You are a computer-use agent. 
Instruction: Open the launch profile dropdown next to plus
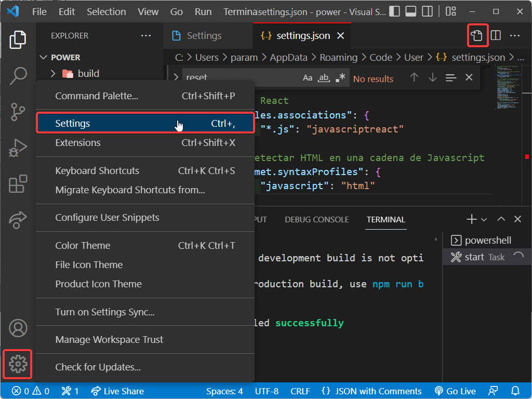[484, 220]
